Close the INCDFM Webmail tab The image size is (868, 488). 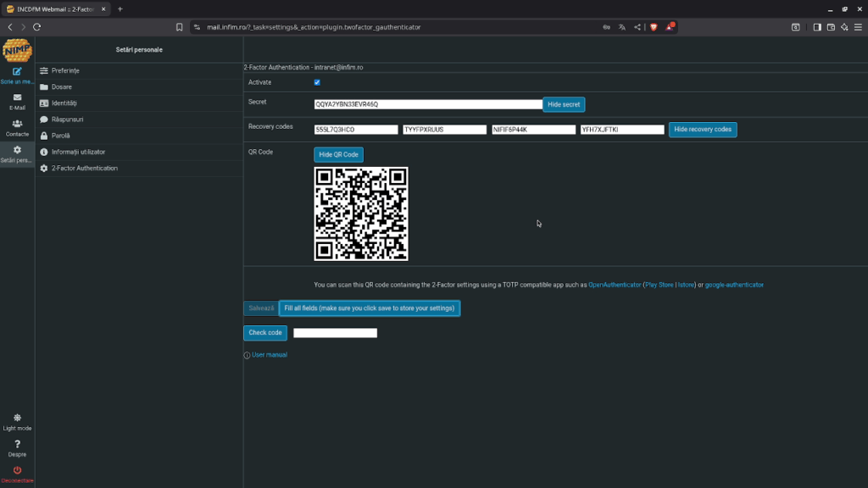(103, 8)
